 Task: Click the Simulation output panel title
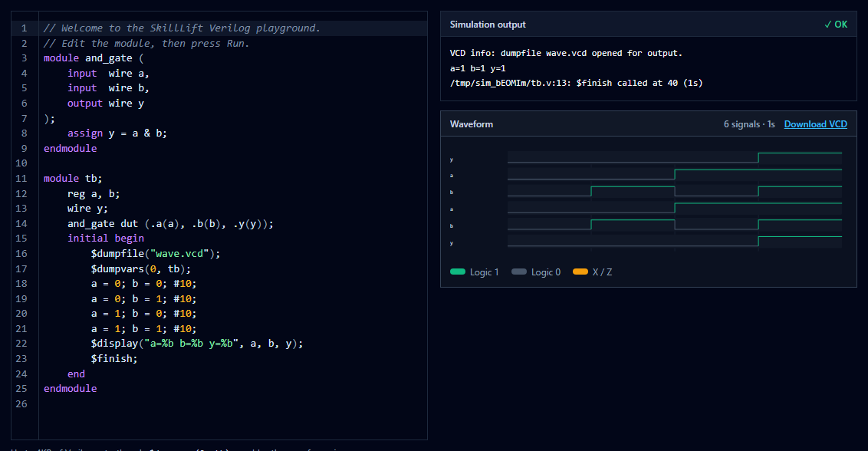point(488,25)
